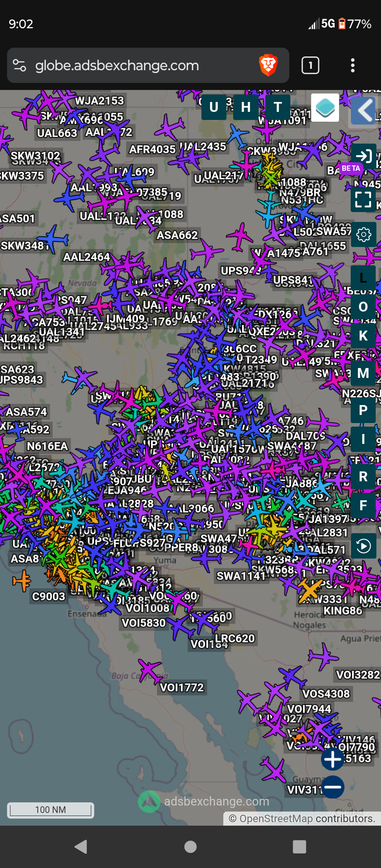
Task: Select aircraft label VOS4308
Action: (x=326, y=694)
